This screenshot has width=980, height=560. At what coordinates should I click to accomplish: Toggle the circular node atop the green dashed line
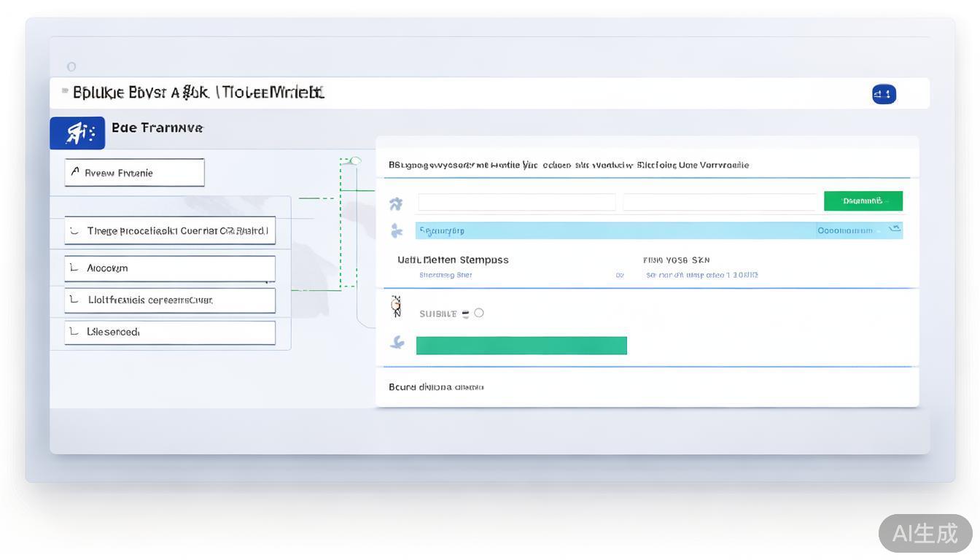click(x=355, y=160)
